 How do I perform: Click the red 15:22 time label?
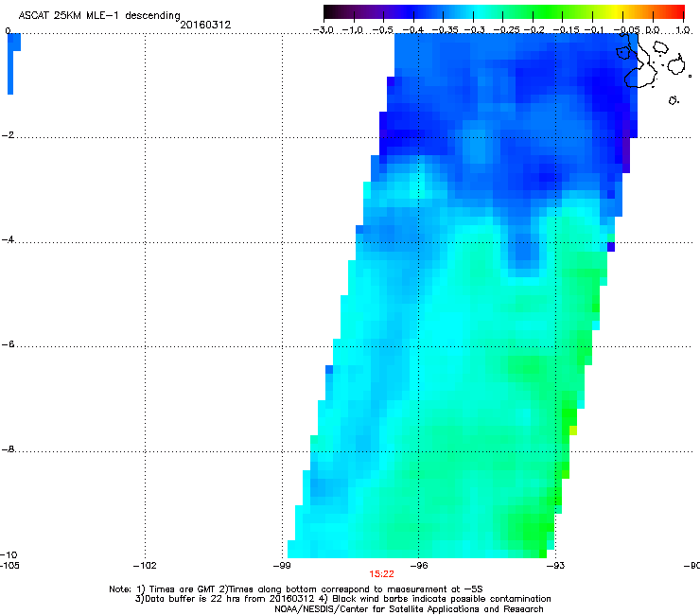tap(382, 574)
